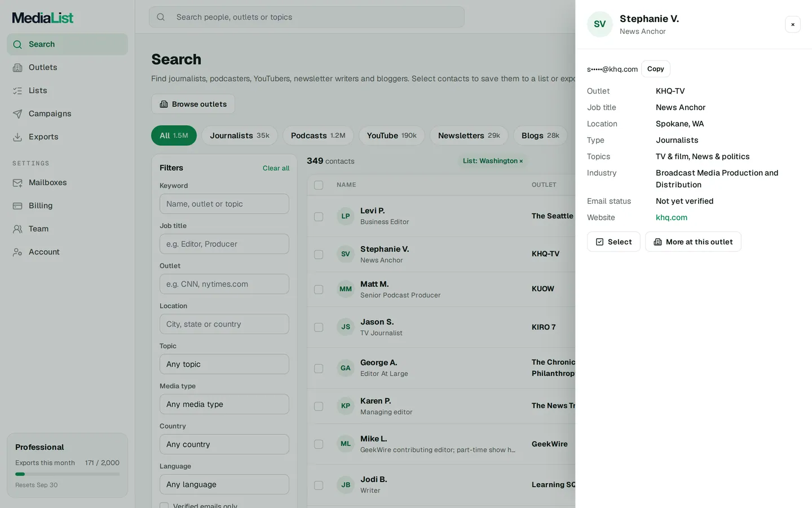This screenshot has width=812, height=508.
Task: Tick the select-all checkbox in table header
Action: coord(319,185)
